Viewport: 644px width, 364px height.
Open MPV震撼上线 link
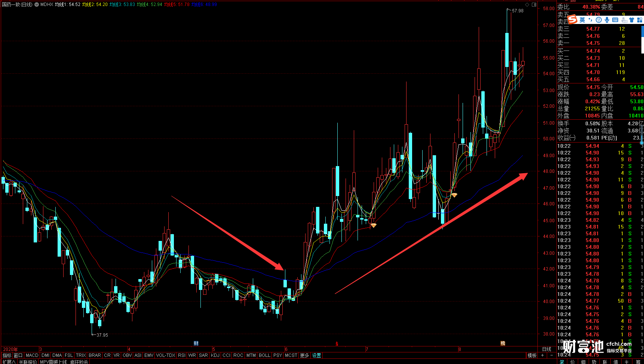tap(53, 362)
